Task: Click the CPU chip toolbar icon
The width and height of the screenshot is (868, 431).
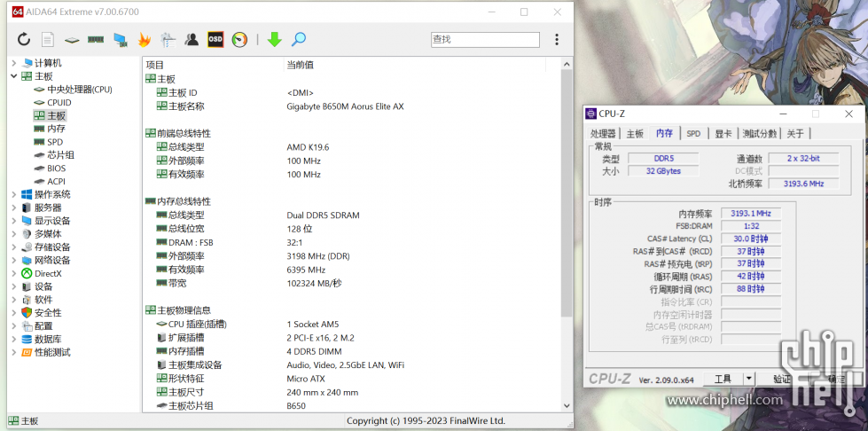Action: 72,40
